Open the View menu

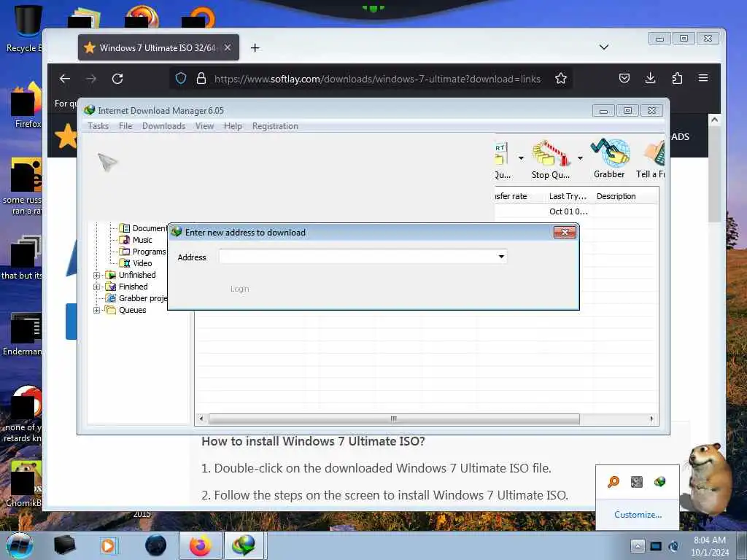coord(204,126)
